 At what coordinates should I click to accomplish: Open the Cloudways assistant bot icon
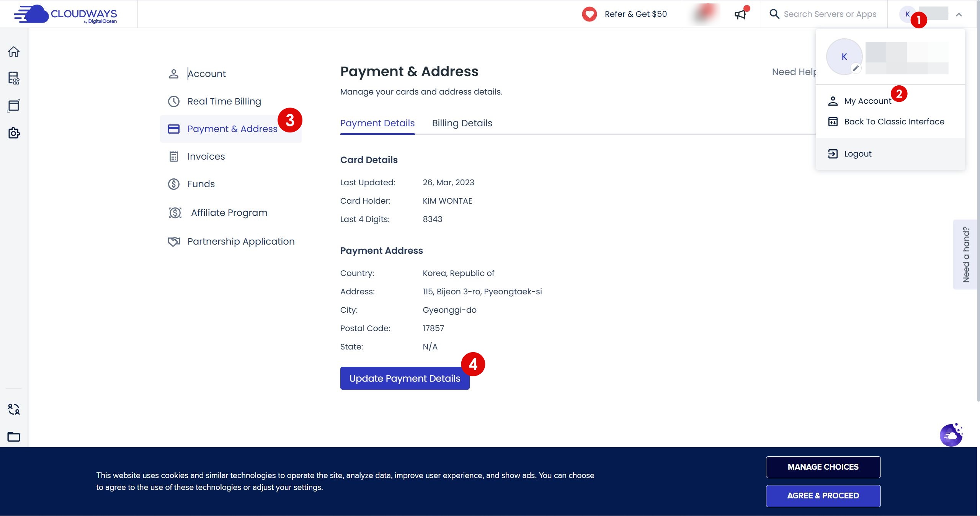coord(951,435)
